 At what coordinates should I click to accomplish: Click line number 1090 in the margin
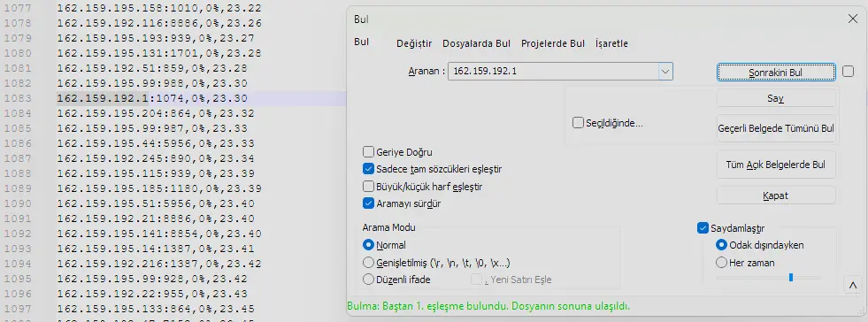[18, 203]
